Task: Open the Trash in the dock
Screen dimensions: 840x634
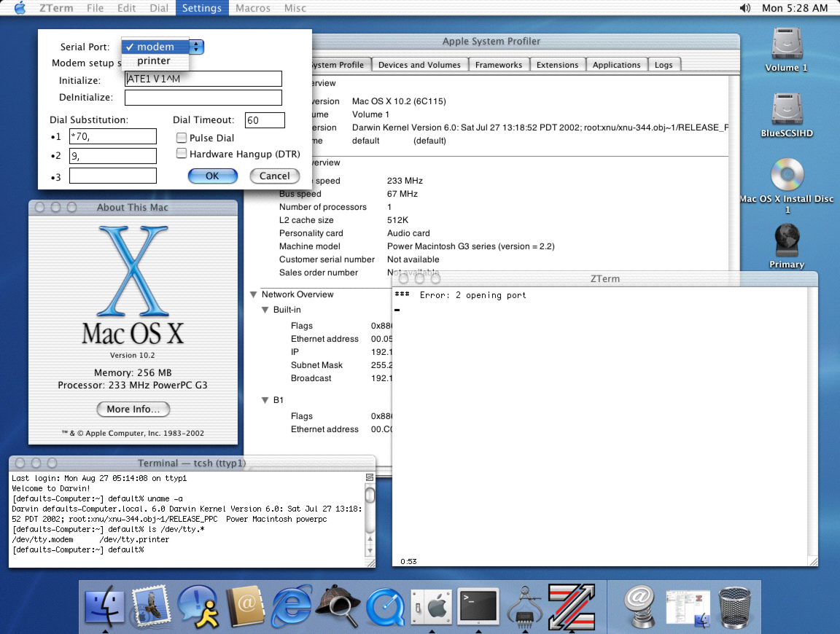Action: (734, 607)
